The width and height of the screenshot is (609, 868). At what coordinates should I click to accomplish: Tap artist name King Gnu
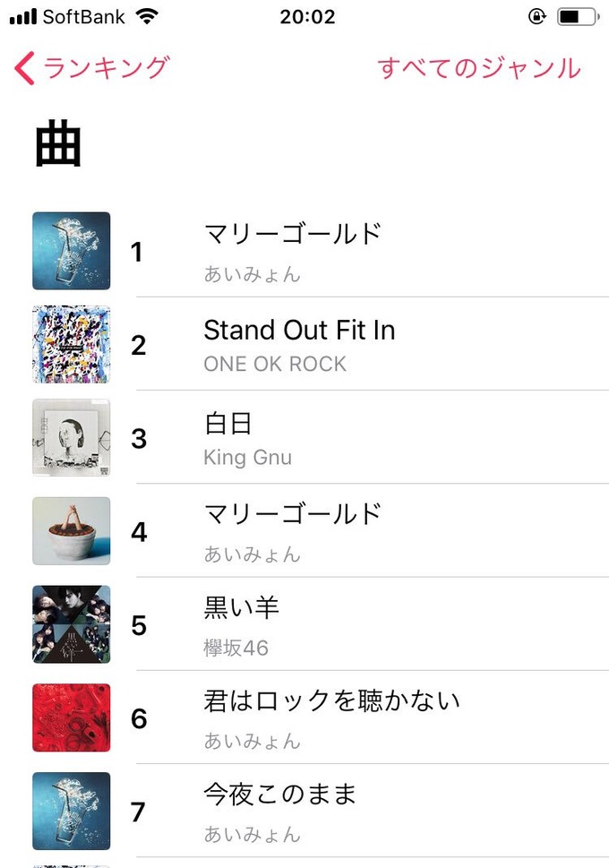pos(247,457)
